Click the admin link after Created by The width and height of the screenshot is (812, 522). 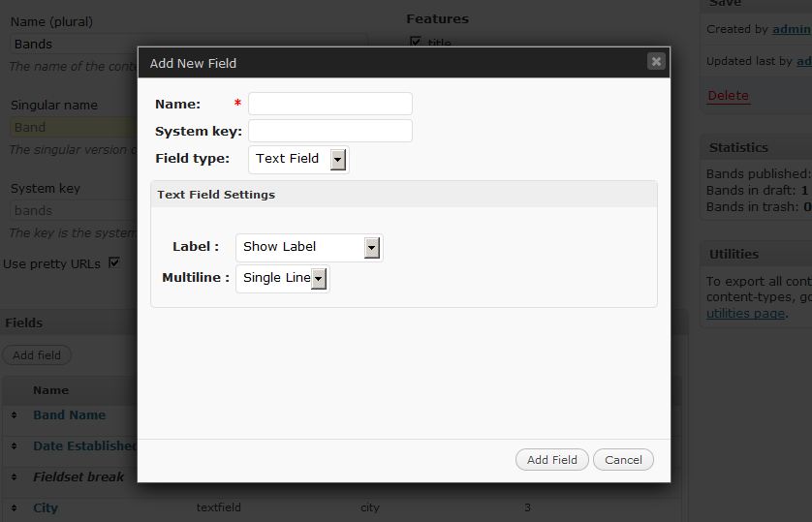click(792, 29)
